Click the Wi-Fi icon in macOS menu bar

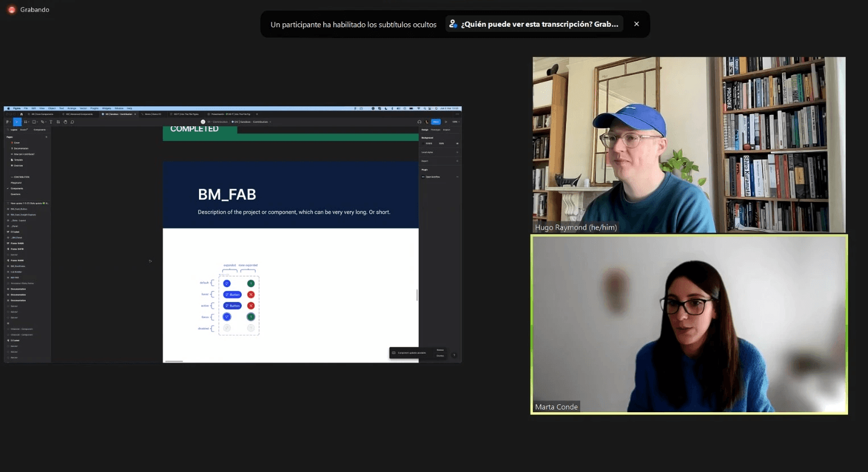tap(419, 108)
